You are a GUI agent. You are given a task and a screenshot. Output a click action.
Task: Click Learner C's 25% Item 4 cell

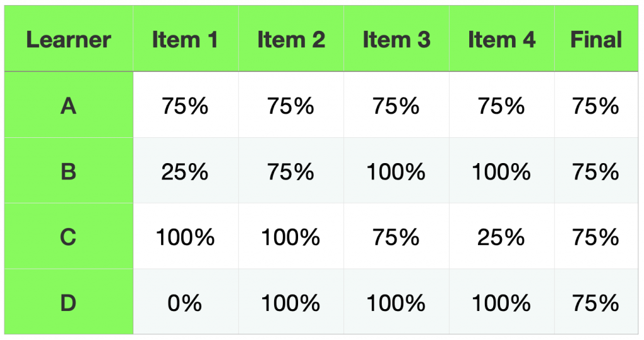point(501,237)
